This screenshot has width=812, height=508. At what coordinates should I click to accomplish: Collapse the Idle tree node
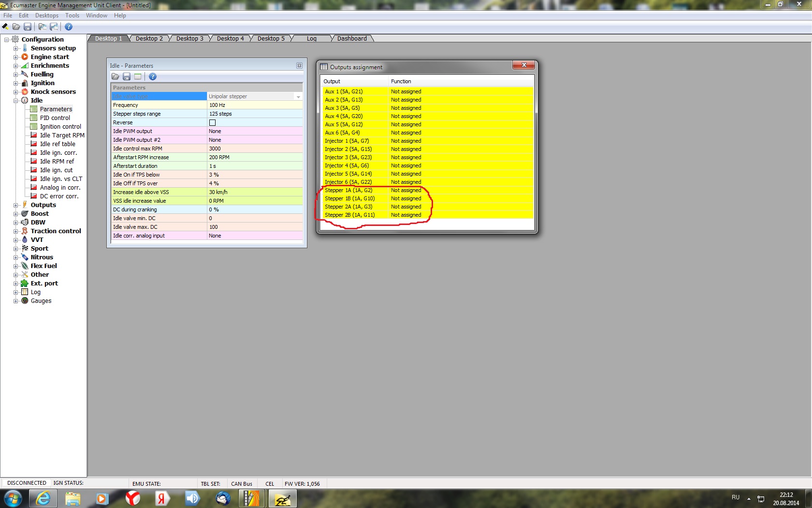(15, 101)
